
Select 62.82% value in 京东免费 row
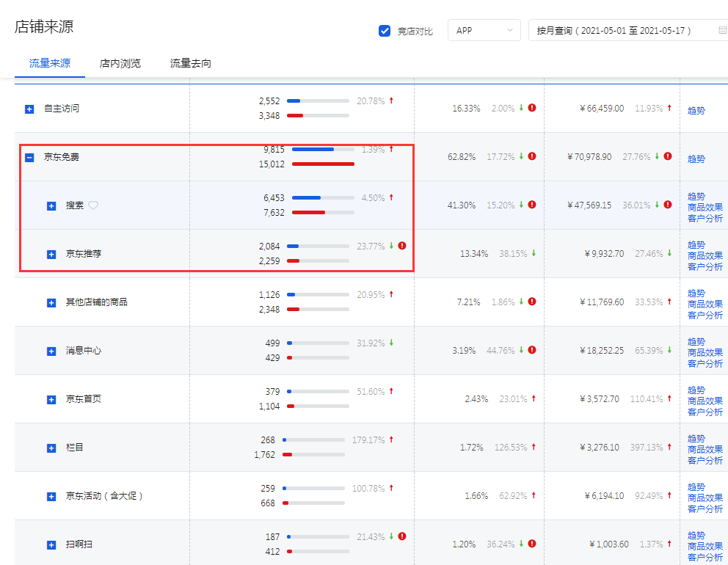pos(462,157)
